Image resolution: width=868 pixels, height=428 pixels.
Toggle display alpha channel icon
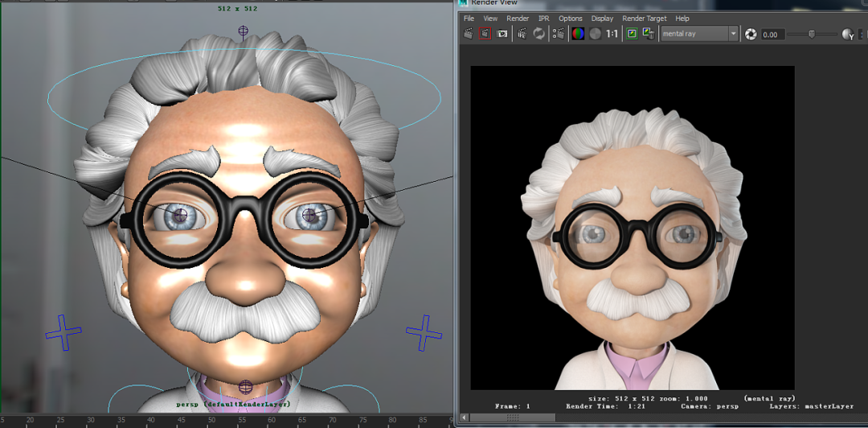(x=595, y=34)
